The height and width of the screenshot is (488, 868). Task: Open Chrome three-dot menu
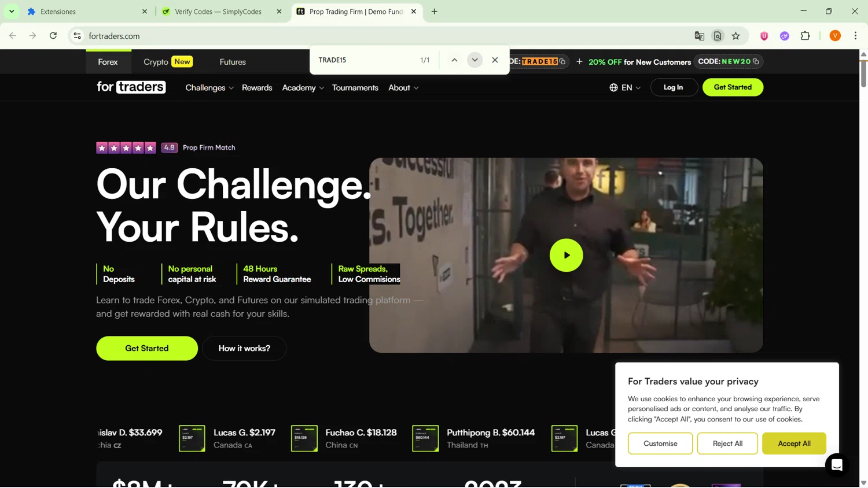(x=856, y=36)
